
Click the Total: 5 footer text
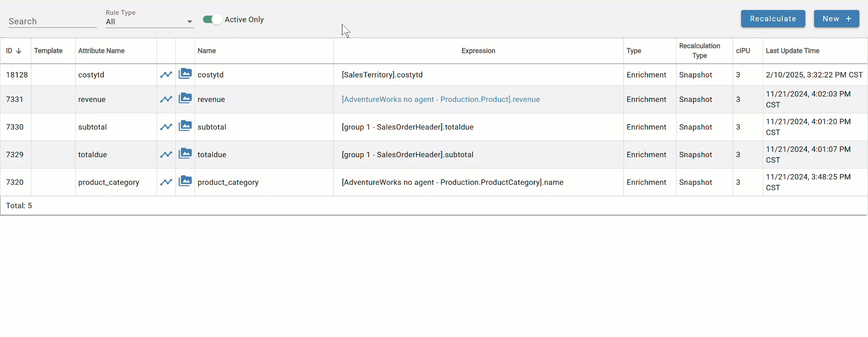[19, 206]
